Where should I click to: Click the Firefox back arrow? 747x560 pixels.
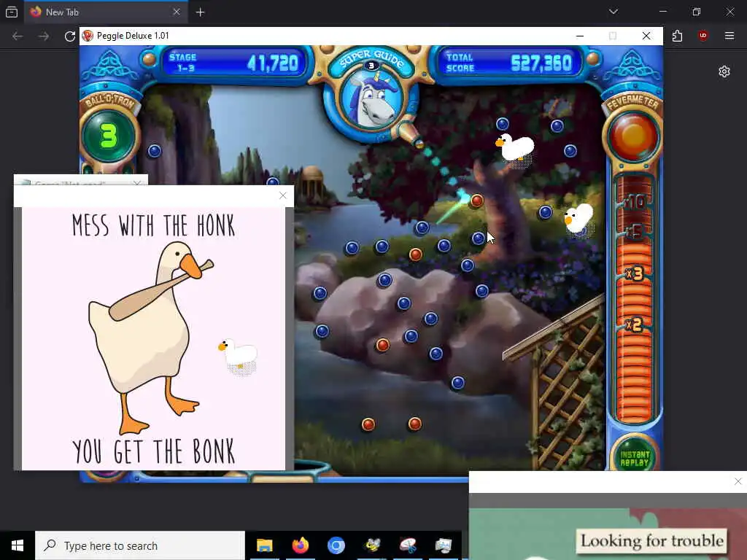(18, 36)
